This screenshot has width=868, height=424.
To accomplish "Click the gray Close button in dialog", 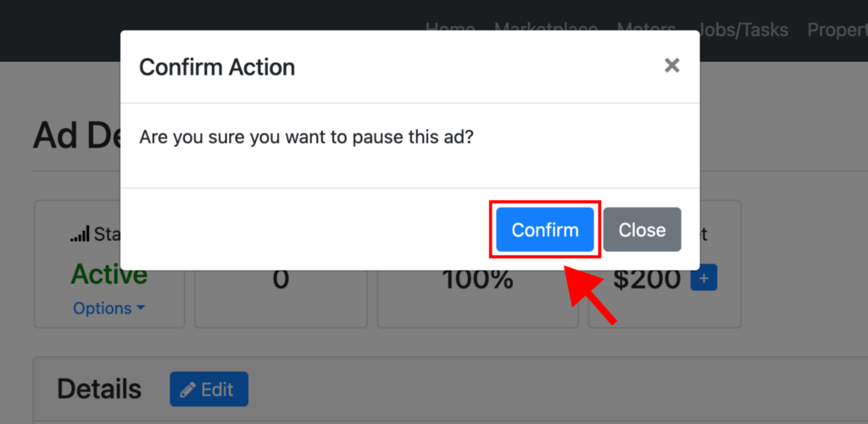I will [x=643, y=230].
